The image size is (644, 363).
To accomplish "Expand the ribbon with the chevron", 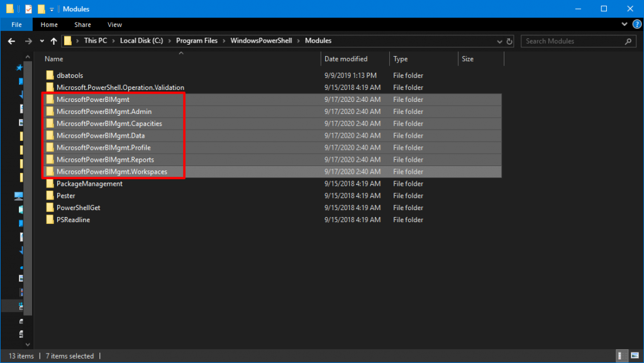I will (x=625, y=25).
